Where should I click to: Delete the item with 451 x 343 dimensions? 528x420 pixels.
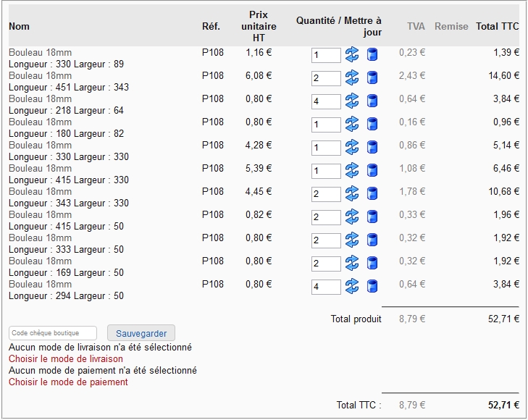tap(372, 77)
